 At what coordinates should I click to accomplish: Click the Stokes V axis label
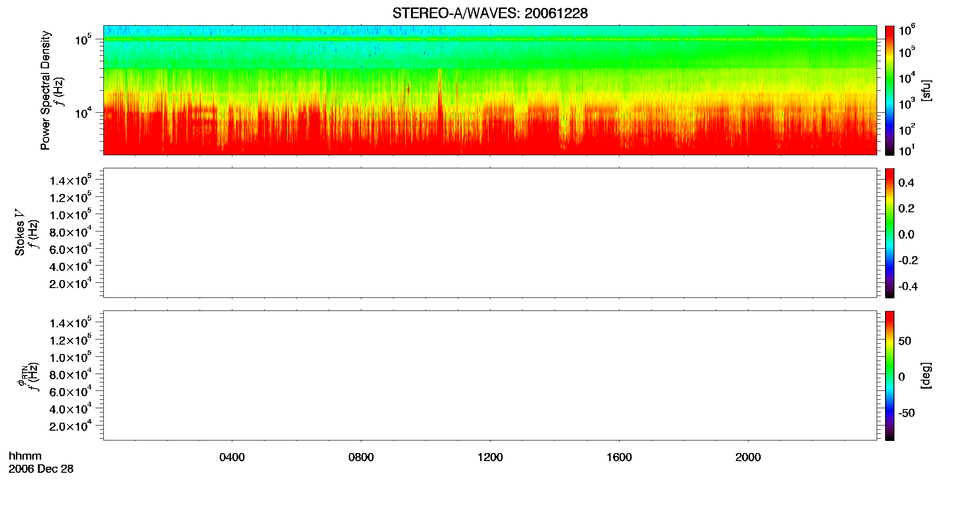20,233
